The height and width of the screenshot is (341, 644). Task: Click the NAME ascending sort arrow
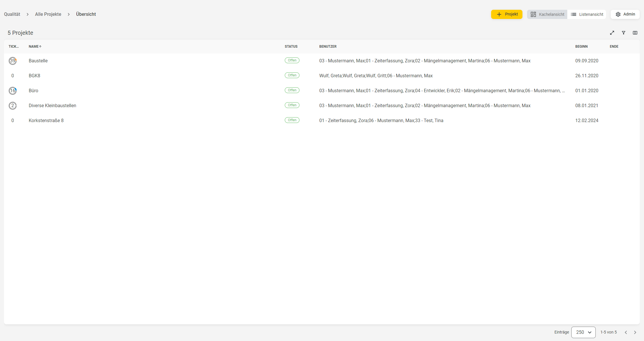click(40, 47)
